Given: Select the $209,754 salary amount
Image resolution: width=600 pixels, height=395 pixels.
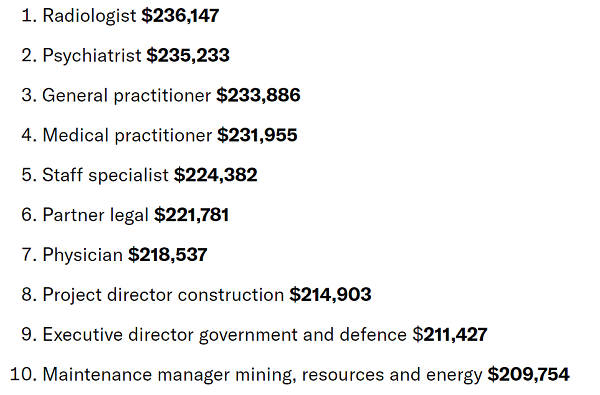Looking at the screenshot, I should tap(528, 374).
